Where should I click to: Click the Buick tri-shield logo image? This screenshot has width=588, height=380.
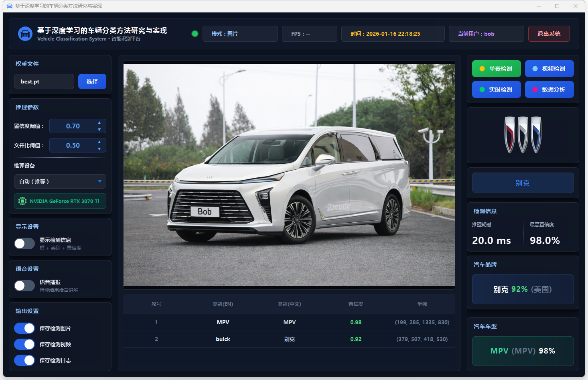523,135
